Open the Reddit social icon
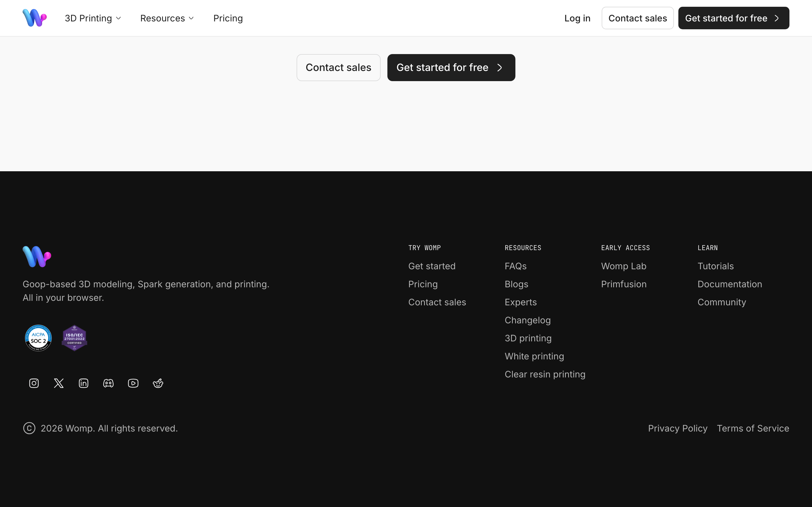This screenshot has width=812, height=507. click(158, 383)
